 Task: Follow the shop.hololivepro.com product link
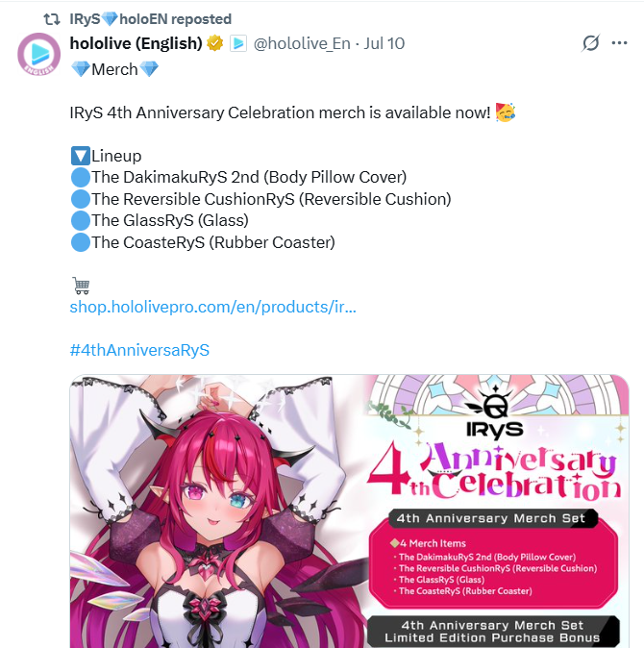coord(212,307)
